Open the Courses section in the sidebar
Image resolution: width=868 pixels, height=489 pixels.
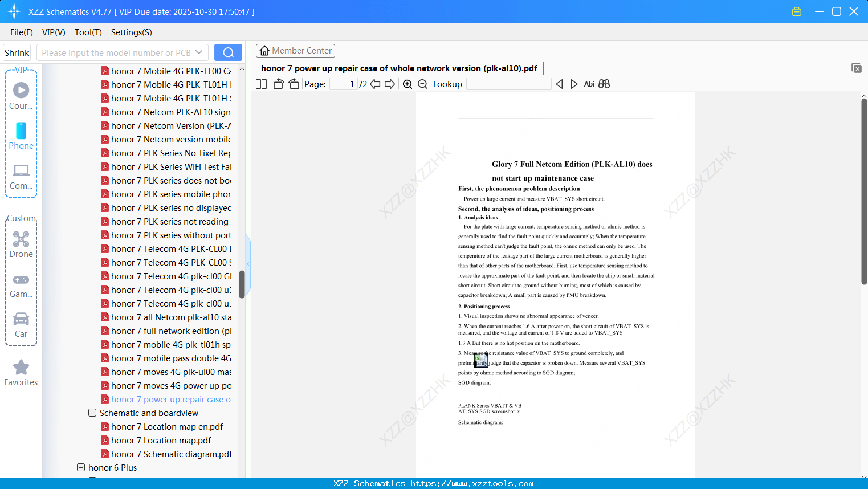tap(21, 96)
